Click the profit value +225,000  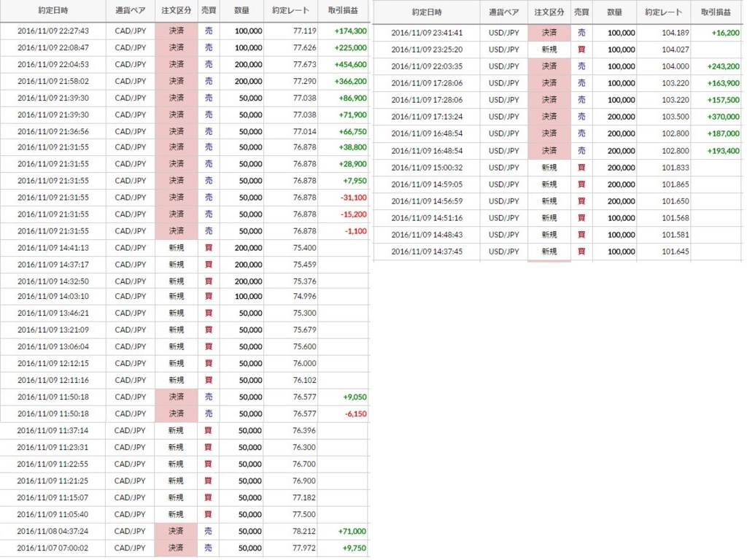point(351,47)
